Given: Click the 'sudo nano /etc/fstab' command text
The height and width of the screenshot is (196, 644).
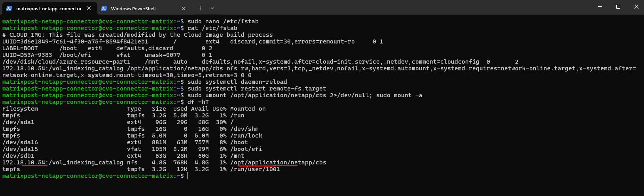Looking at the screenshot, I should [x=223, y=21].
